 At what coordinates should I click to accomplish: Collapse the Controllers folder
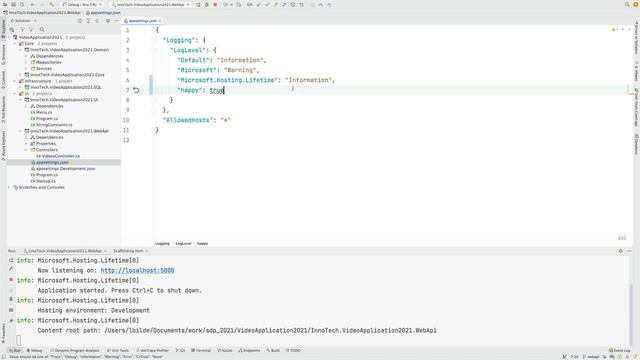click(26, 150)
